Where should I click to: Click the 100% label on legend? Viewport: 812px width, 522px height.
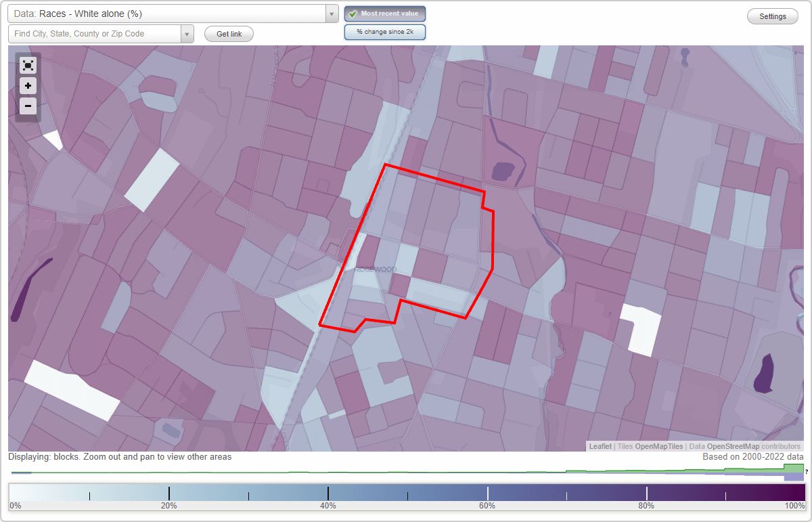tap(795, 506)
